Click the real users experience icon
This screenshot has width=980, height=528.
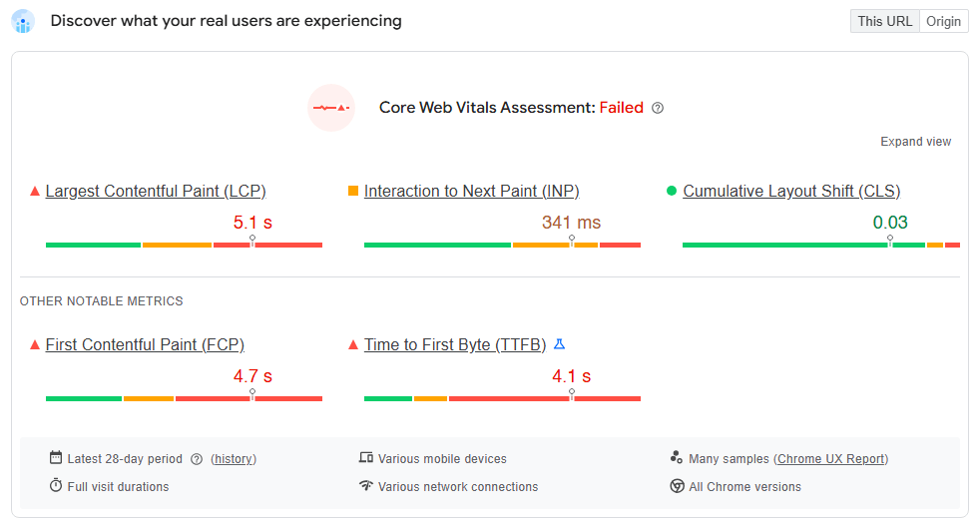pos(23,21)
